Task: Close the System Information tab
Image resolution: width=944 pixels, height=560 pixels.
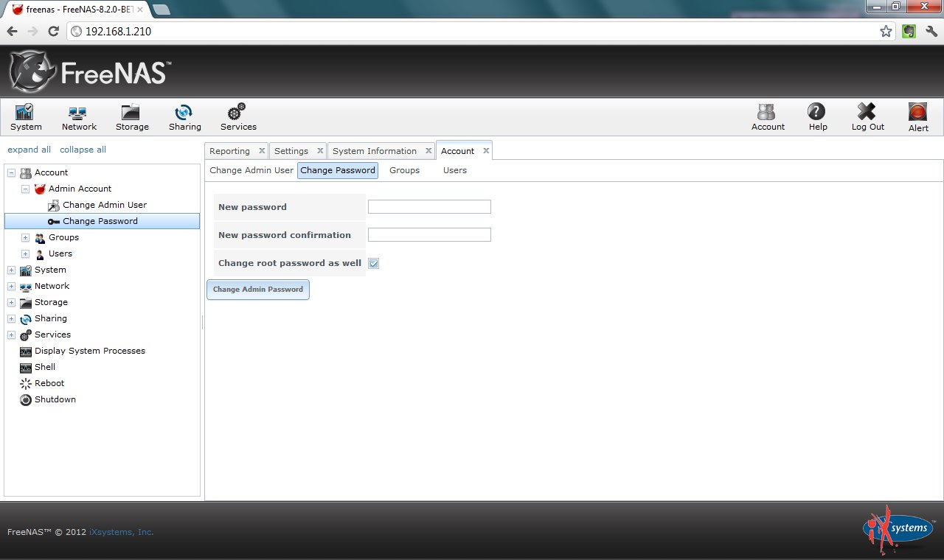Action: click(428, 151)
